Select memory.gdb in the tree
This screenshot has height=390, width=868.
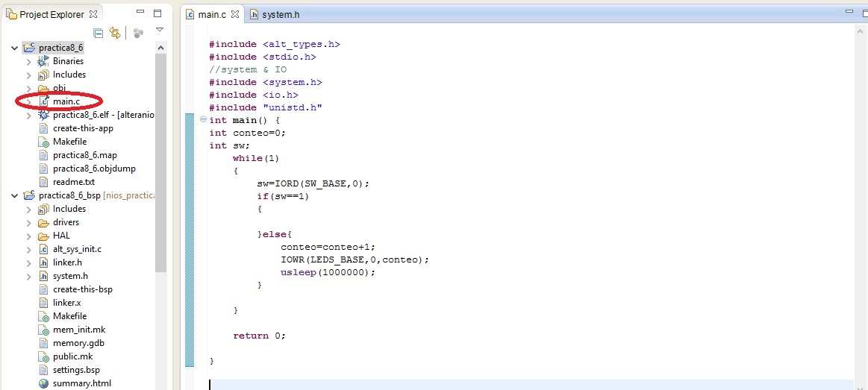(78, 343)
